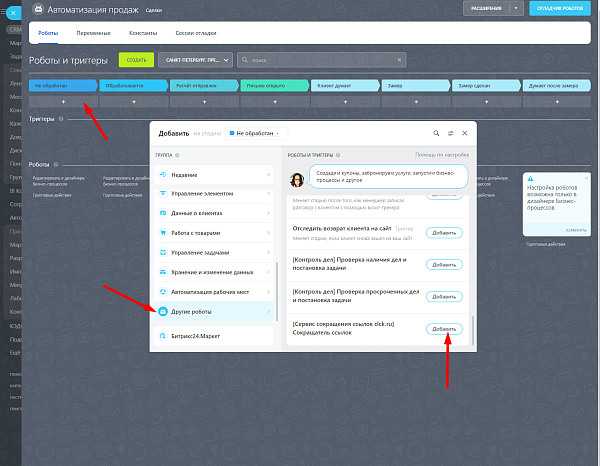Click the green 'СОЗДАТЬ' button

point(137,60)
